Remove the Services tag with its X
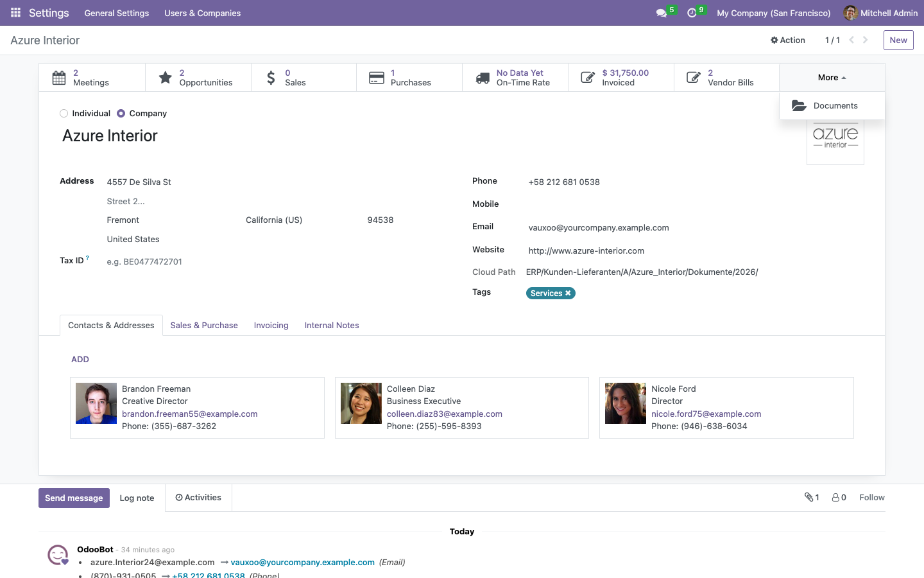Viewport: 924px width, 578px height. click(568, 293)
